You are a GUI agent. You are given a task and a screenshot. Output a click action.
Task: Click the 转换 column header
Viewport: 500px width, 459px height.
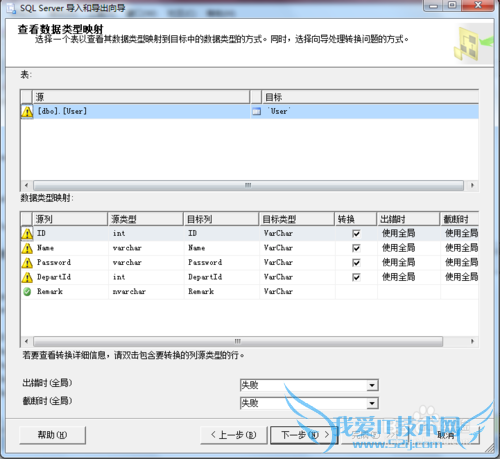click(x=356, y=219)
